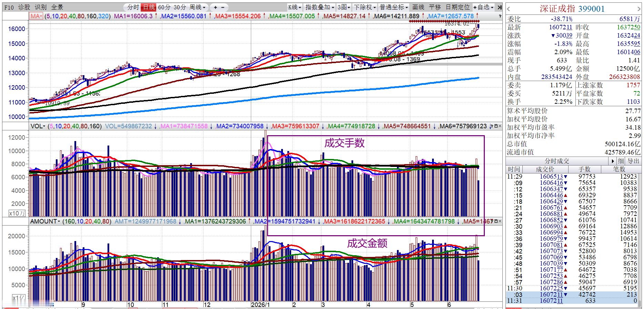Activate the 平移 pan tool
644x309 pixels.
tap(435, 7)
